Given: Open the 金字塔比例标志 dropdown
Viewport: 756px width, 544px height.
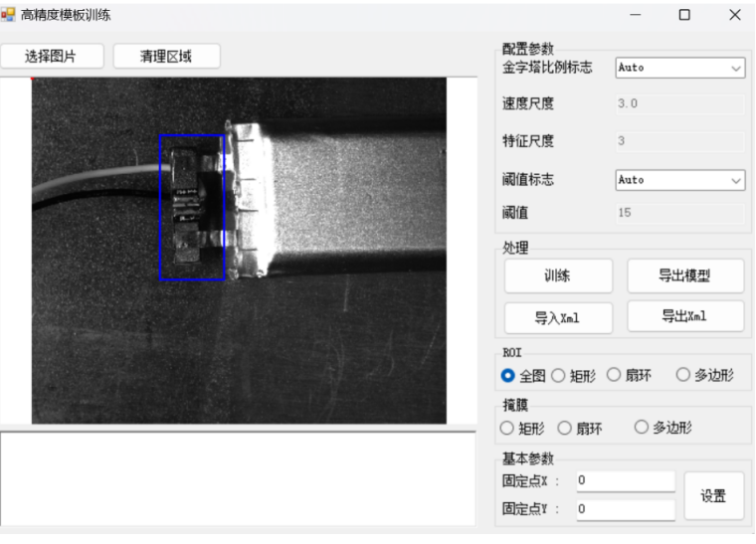Looking at the screenshot, I should pyautogui.click(x=679, y=68).
